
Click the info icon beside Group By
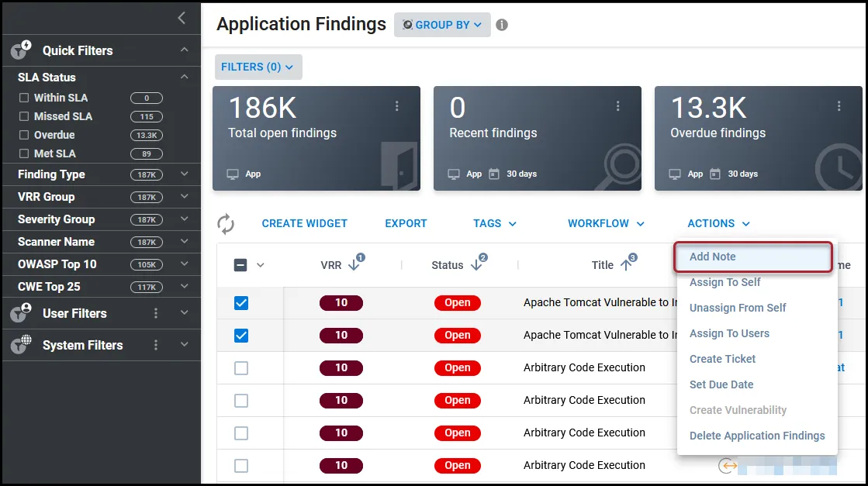pos(502,25)
